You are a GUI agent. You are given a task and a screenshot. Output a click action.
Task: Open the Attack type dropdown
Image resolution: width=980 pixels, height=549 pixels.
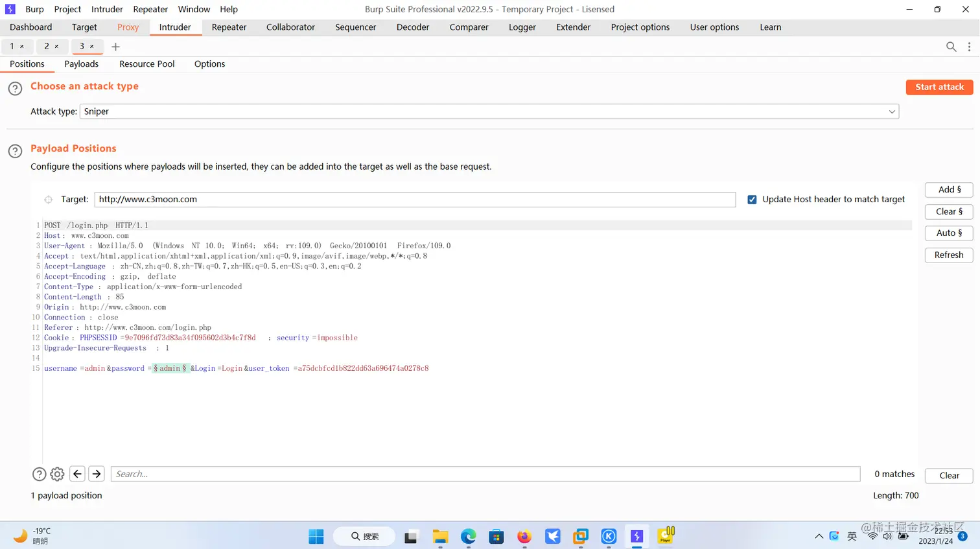[x=489, y=111]
